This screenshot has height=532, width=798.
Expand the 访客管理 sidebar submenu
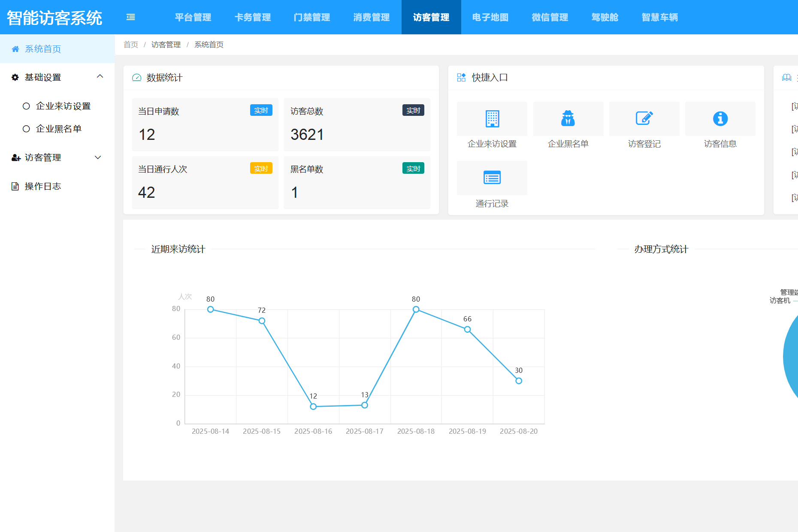click(x=98, y=157)
